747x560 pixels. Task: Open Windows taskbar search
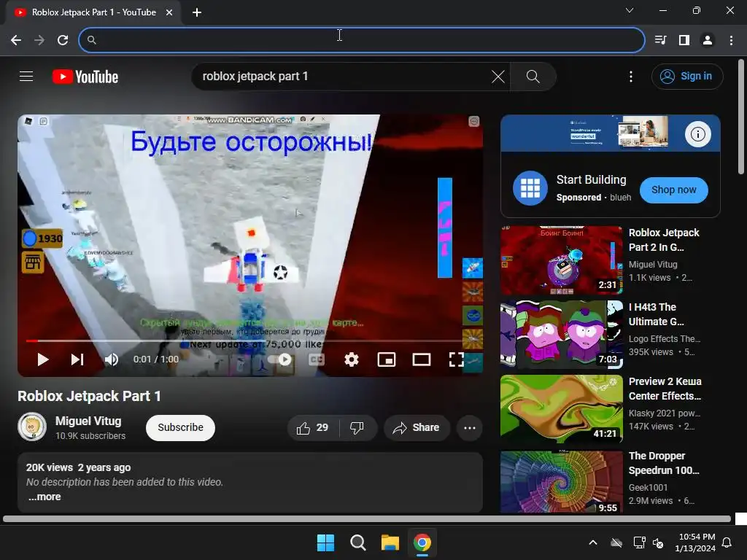pyautogui.click(x=357, y=542)
